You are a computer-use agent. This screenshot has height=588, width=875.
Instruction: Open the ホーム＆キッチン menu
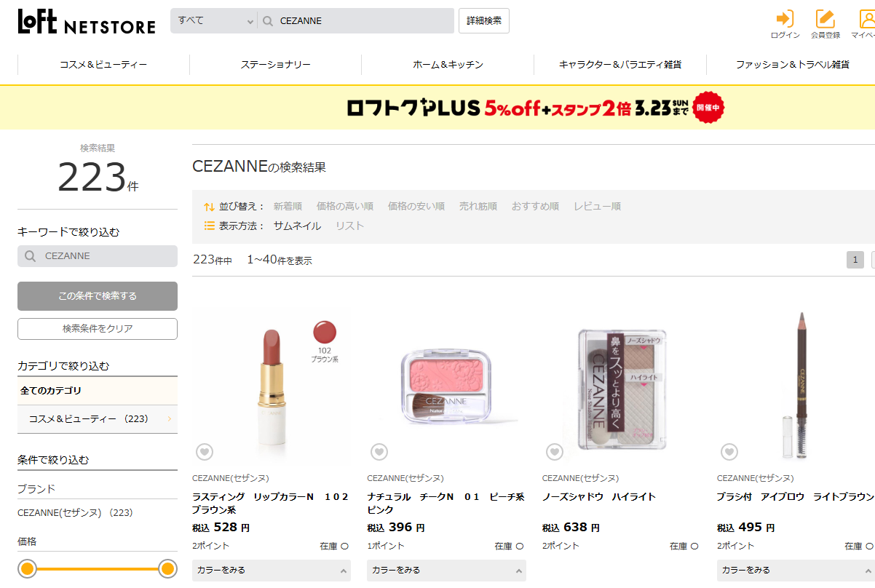448,65
